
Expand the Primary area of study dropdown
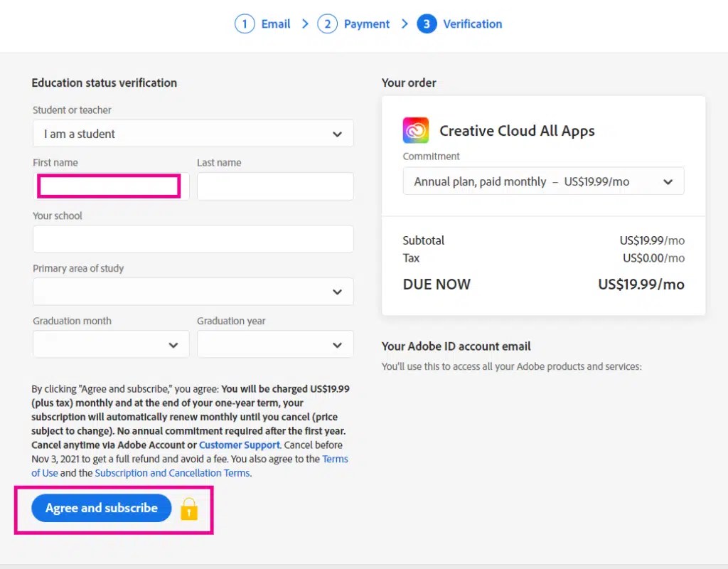pos(193,292)
